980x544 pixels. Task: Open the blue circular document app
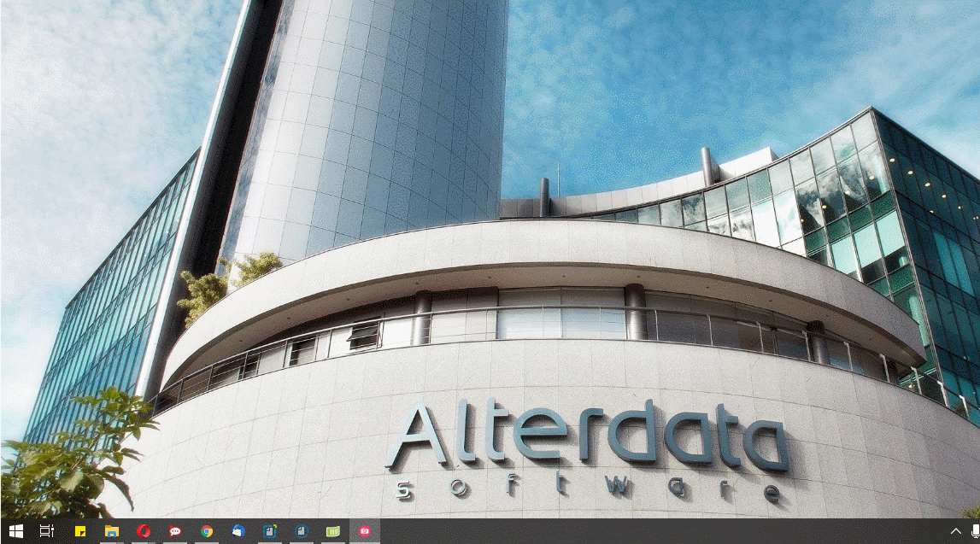coord(302,531)
